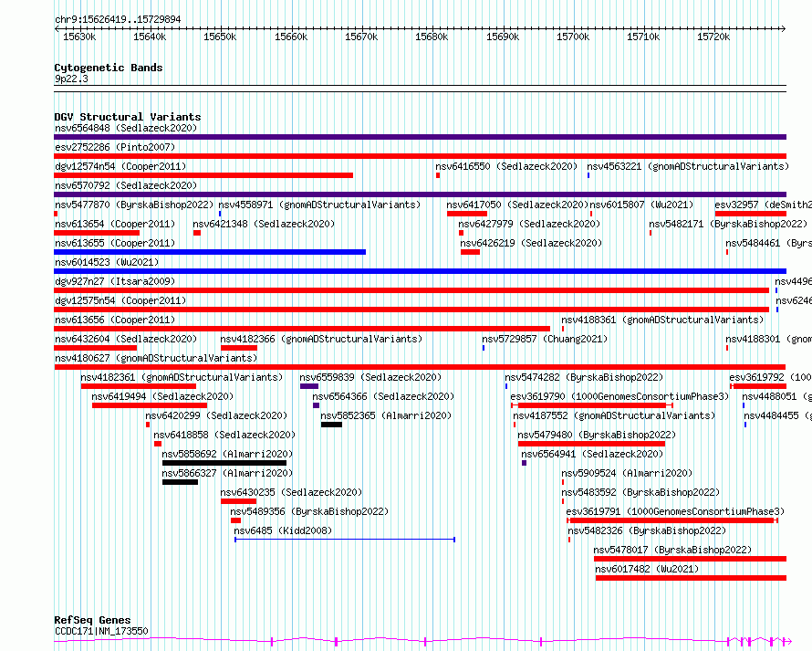
Task: Select the esv2752286 (Pinto2007) red variant bar
Action: coord(420,156)
